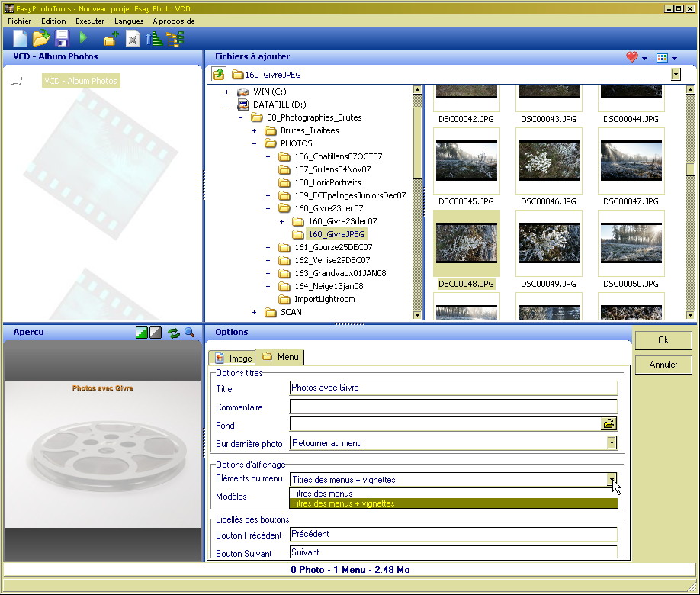Click the red heart favorites icon
700x595 pixels.
tap(631, 57)
